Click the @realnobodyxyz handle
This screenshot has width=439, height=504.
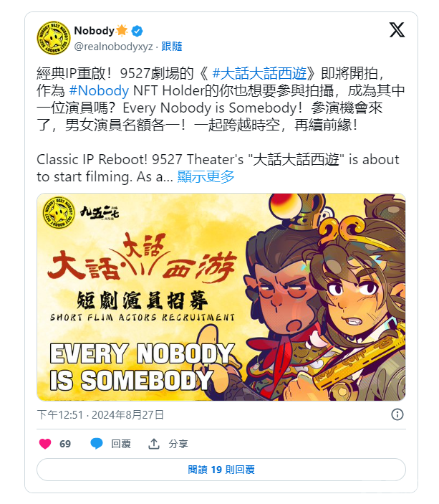[x=113, y=47]
